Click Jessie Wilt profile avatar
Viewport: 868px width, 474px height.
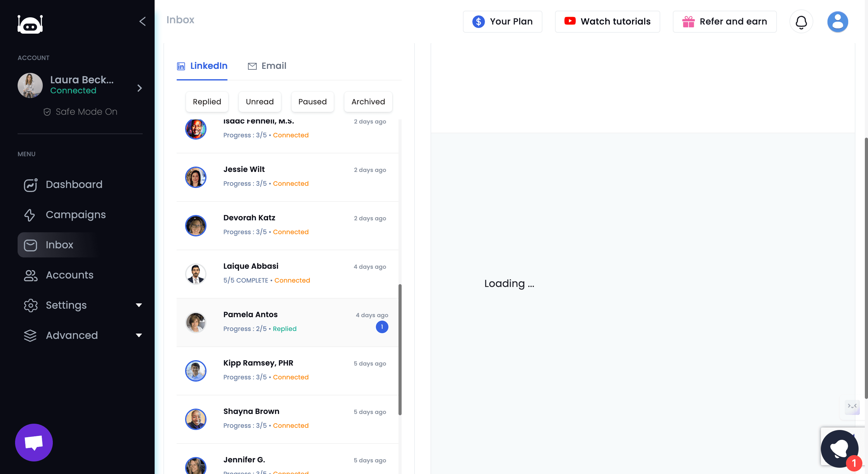[x=196, y=177]
